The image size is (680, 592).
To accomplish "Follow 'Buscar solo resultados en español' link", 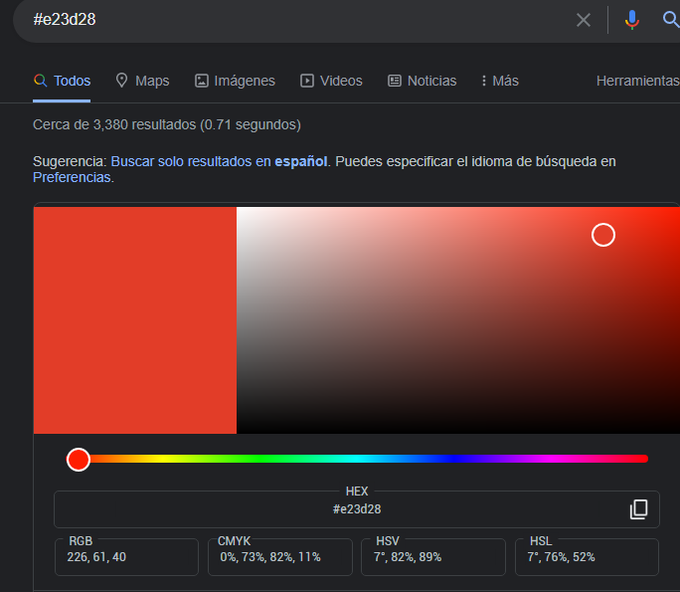I will click(x=219, y=161).
